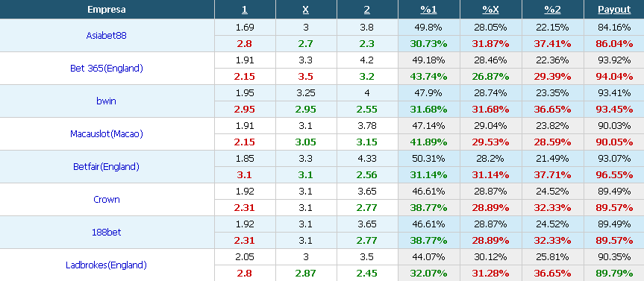Open the Crown bookmaker link
Image resolution: width=644 pixels, height=281 pixels.
click(107, 199)
